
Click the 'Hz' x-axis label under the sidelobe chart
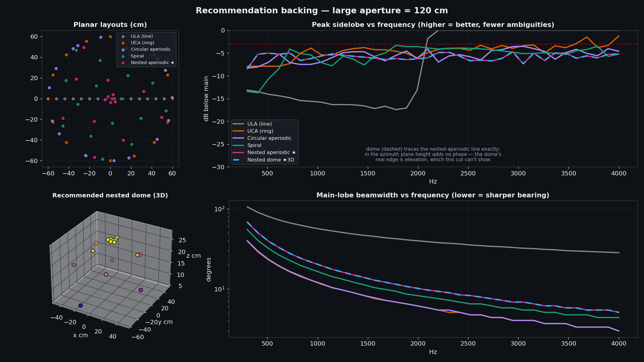coord(433,182)
